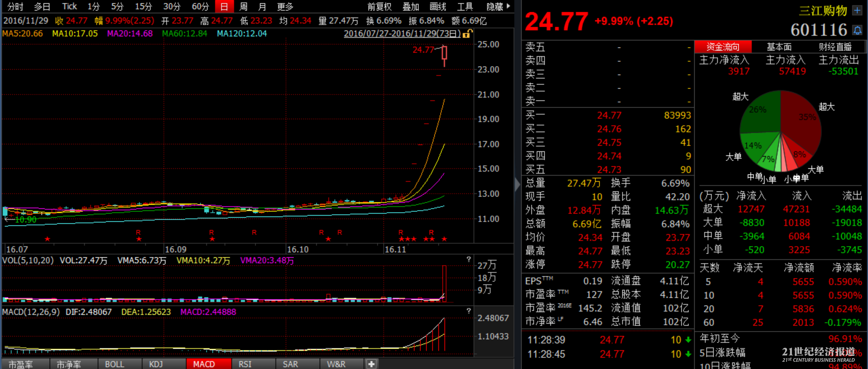868x369 pixels.
Task: Click the first R marker in the chart
Action: (x=138, y=232)
